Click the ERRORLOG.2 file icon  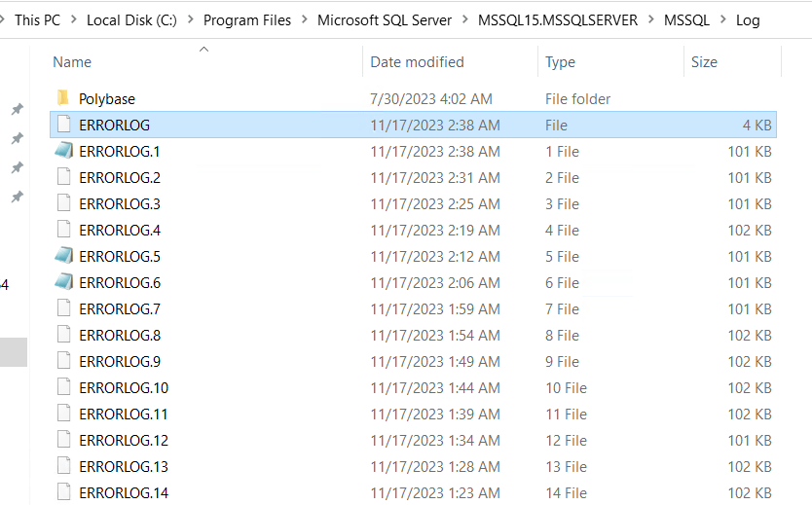pyautogui.click(x=63, y=177)
